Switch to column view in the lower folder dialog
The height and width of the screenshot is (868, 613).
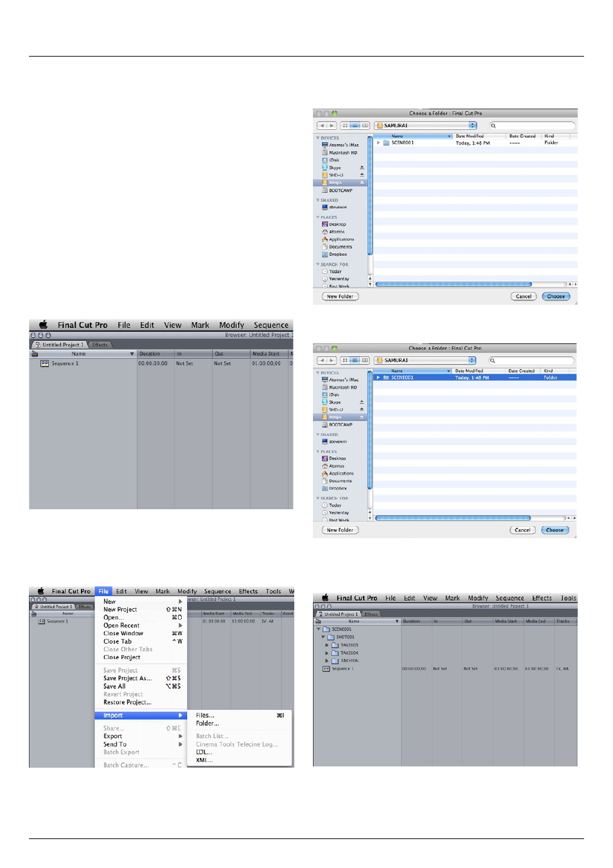click(x=365, y=360)
